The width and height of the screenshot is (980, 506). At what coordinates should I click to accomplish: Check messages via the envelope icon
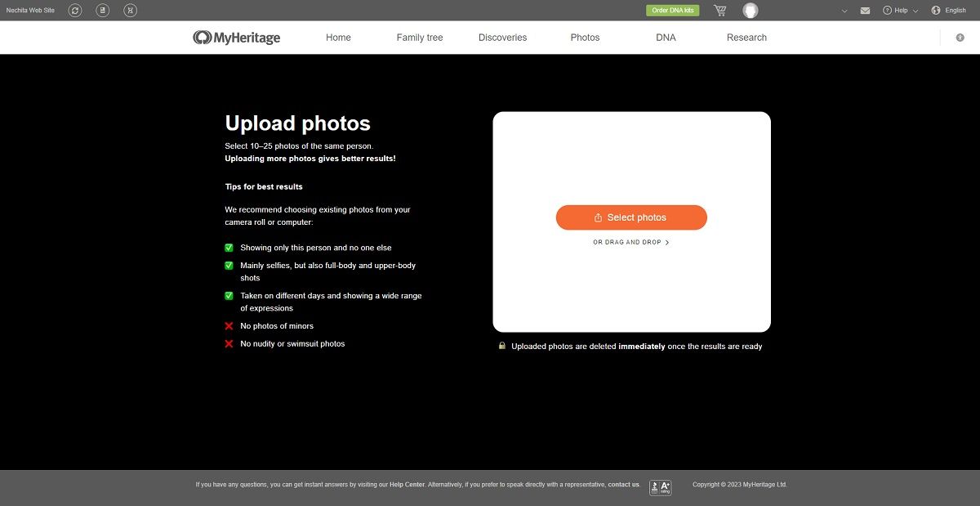tap(865, 10)
